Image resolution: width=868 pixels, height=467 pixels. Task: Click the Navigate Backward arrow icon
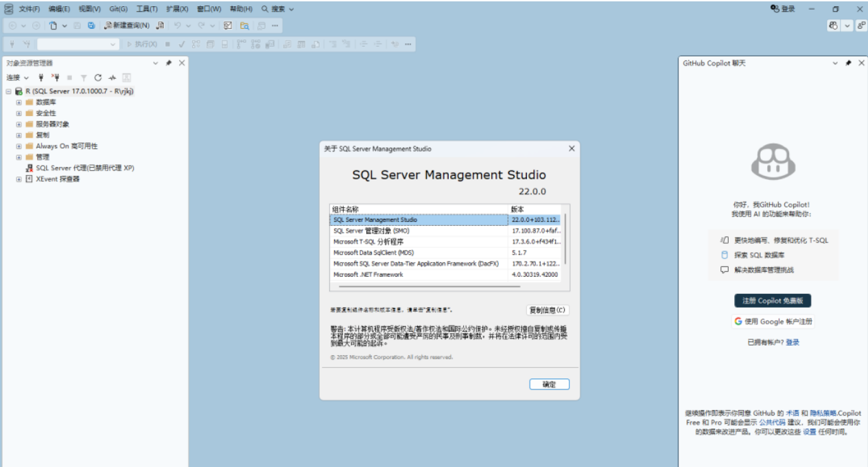[12, 25]
